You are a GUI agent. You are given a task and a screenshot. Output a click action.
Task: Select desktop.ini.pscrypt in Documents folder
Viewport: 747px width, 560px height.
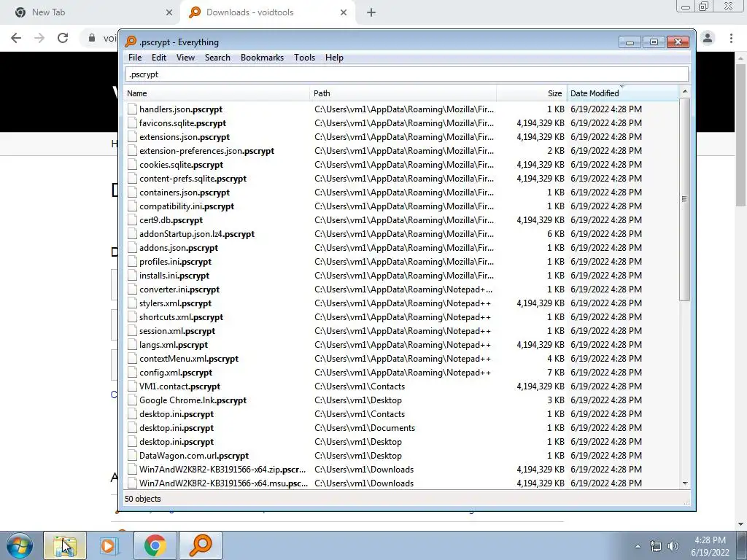click(177, 427)
